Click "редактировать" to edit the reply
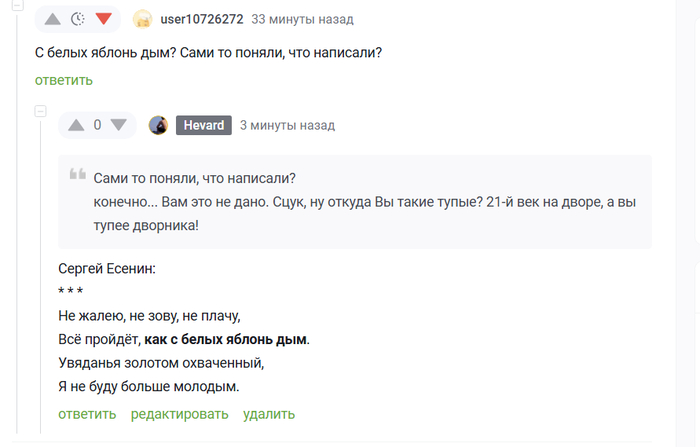700x447 pixels. [179, 414]
